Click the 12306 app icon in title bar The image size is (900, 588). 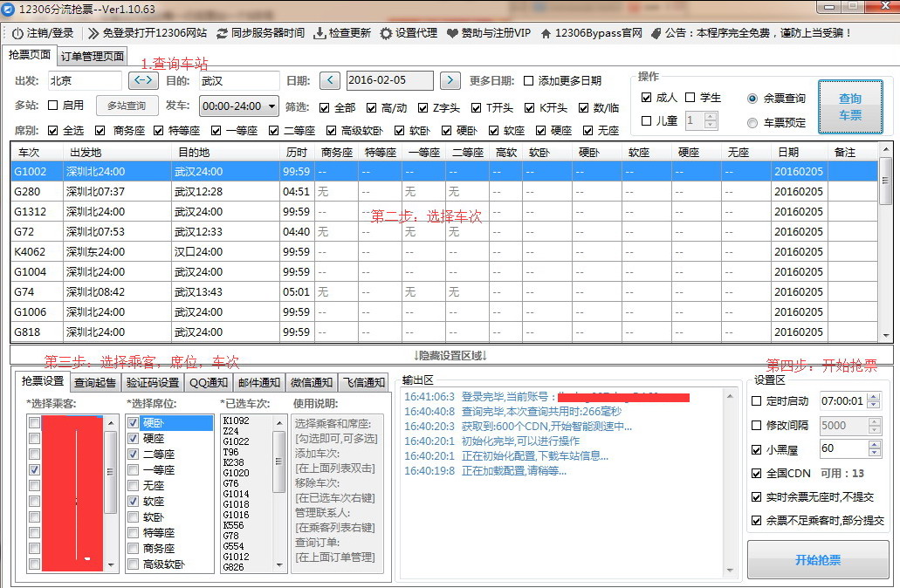(9, 10)
